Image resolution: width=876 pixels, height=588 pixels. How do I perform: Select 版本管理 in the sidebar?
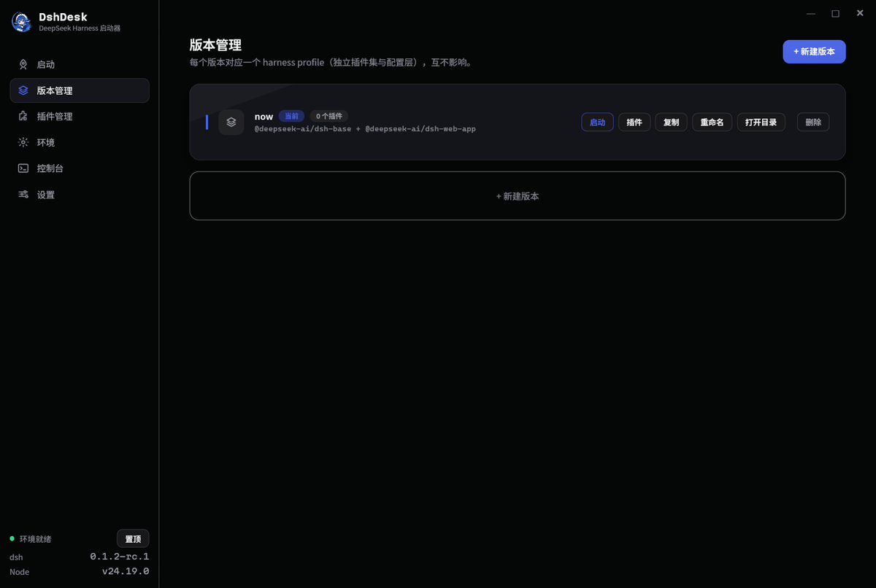pos(80,90)
